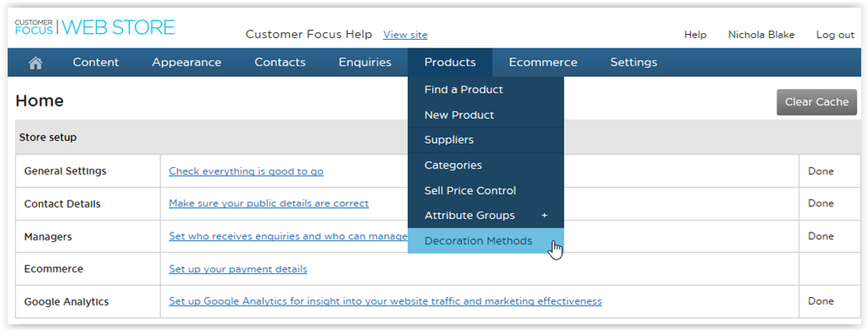
Task: Click the Help link at top
Action: point(695,35)
